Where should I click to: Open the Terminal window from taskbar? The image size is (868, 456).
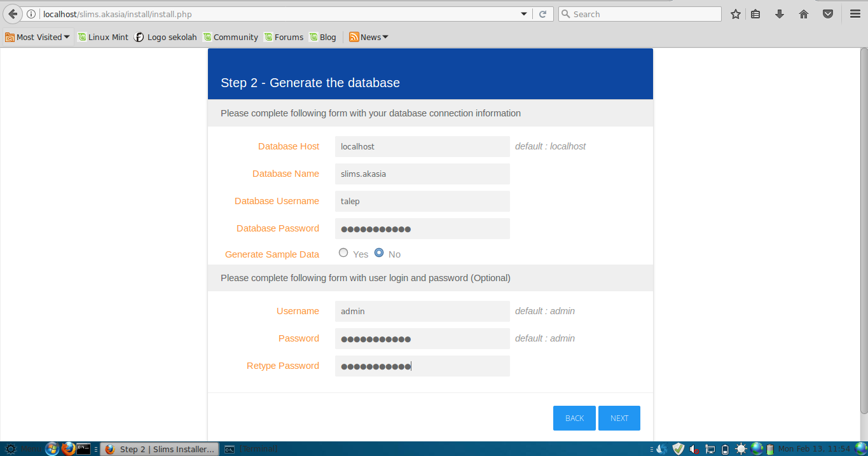(253, 448)
